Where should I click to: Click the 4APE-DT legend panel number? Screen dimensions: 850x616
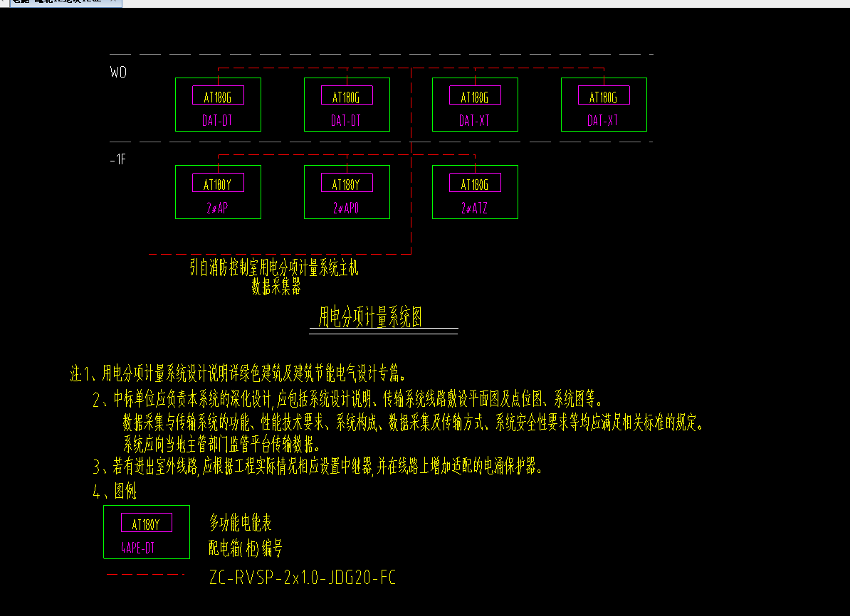tap(137, 548)
